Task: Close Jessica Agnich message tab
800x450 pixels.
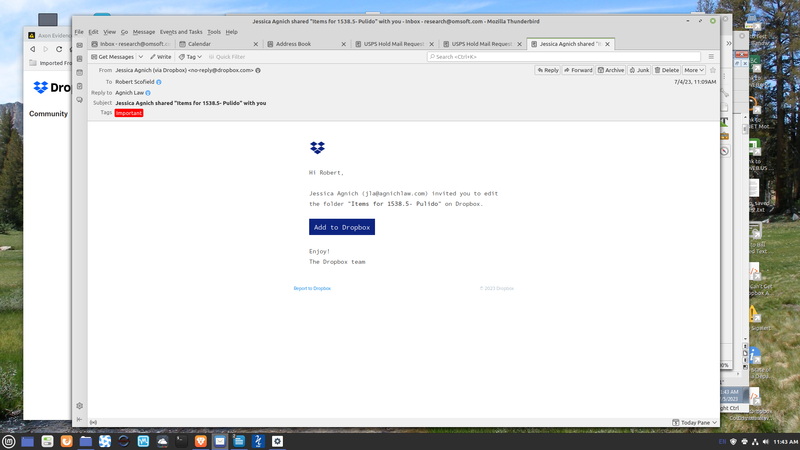Action: click(607, 44)
